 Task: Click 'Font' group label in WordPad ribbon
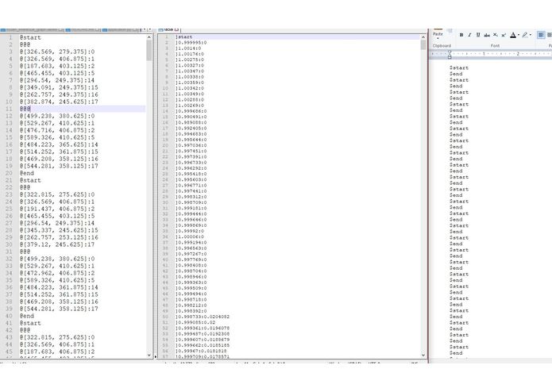pyautogui.click(x=495, y=46)
